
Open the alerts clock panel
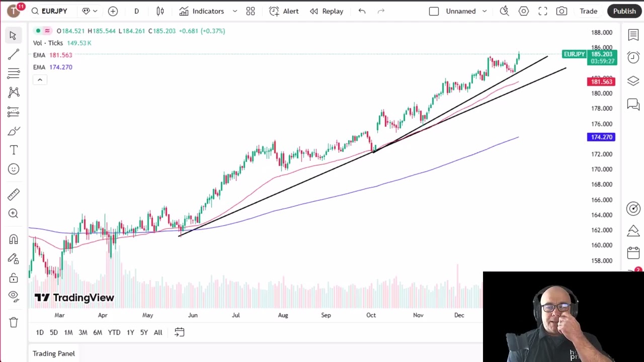pos(633,57)
